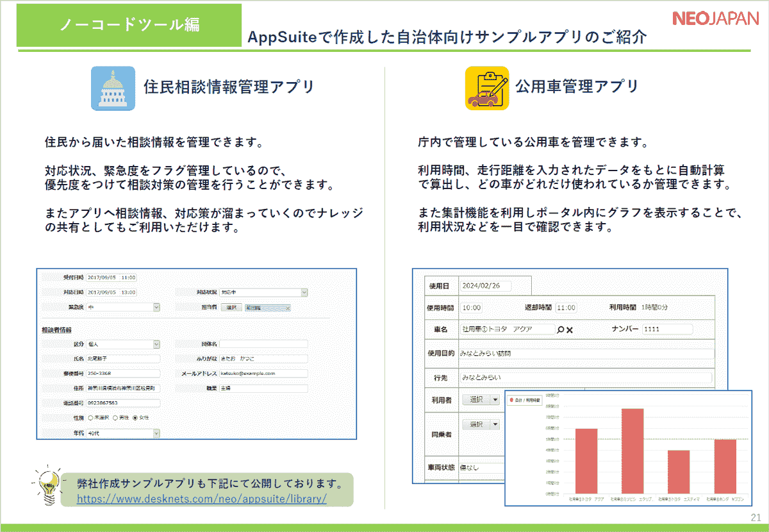The image size is (769, 532).
Task: Click the 対応日時 date field
Action: pyautogui.click(x=112, y=293)
